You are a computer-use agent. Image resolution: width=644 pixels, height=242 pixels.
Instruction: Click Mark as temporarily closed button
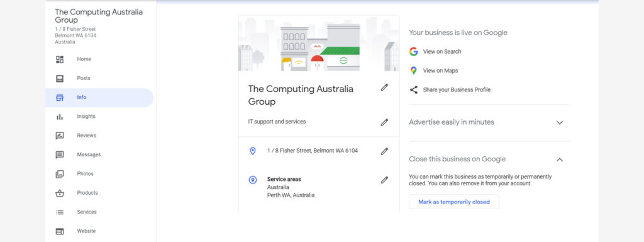454,202
